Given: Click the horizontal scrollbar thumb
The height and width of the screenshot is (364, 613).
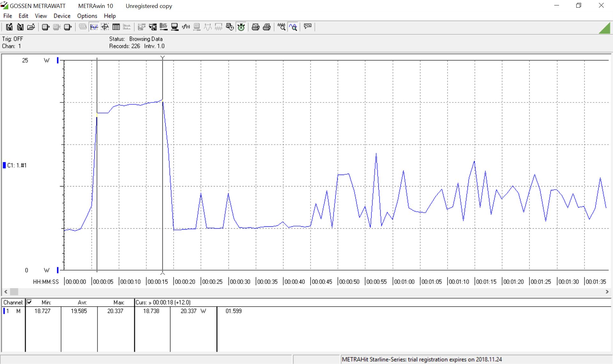Looking at the screenshot, I should 14,292.
